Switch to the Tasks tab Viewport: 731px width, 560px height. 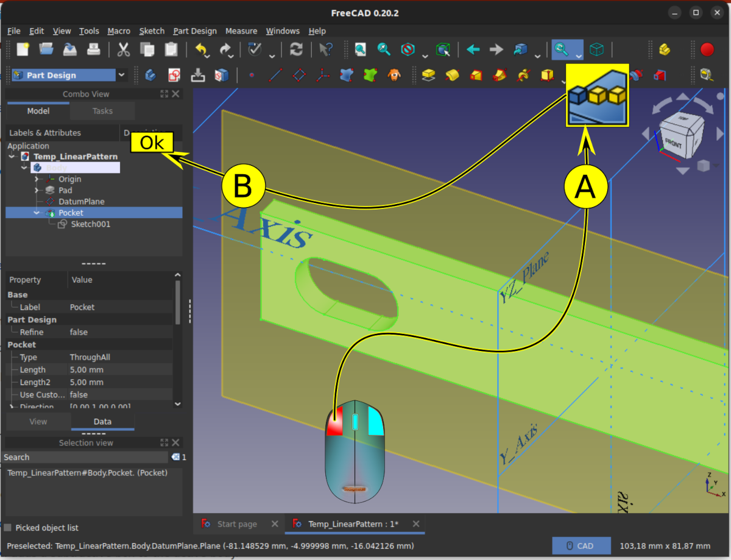tap(102, 111)
